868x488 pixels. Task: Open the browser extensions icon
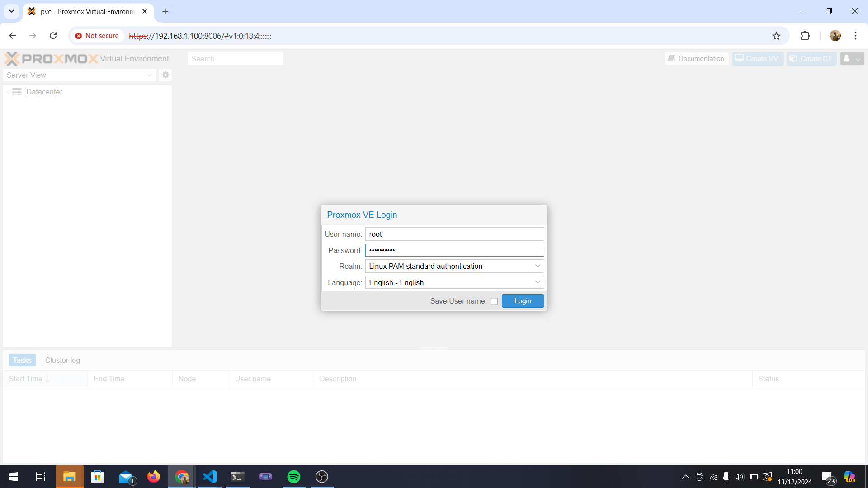pyautogui.click(x=805, y=36)
